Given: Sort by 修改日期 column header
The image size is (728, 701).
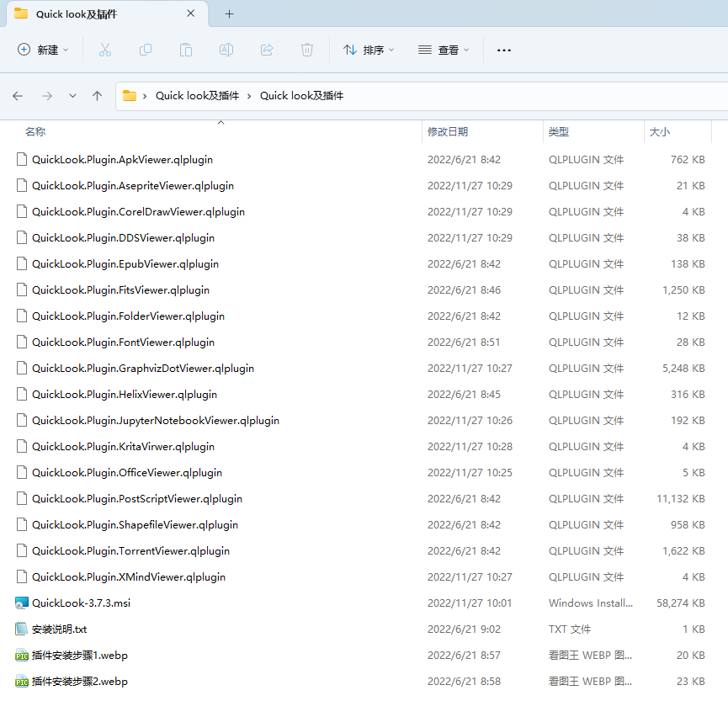Looking at the screenshot, I should (448, 132).
